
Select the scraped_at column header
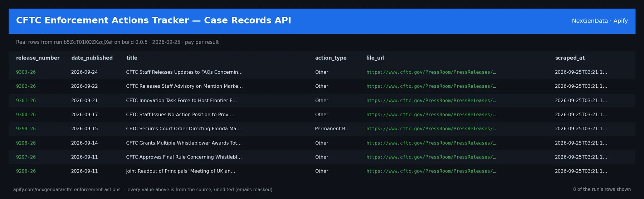tap(570, 58)
